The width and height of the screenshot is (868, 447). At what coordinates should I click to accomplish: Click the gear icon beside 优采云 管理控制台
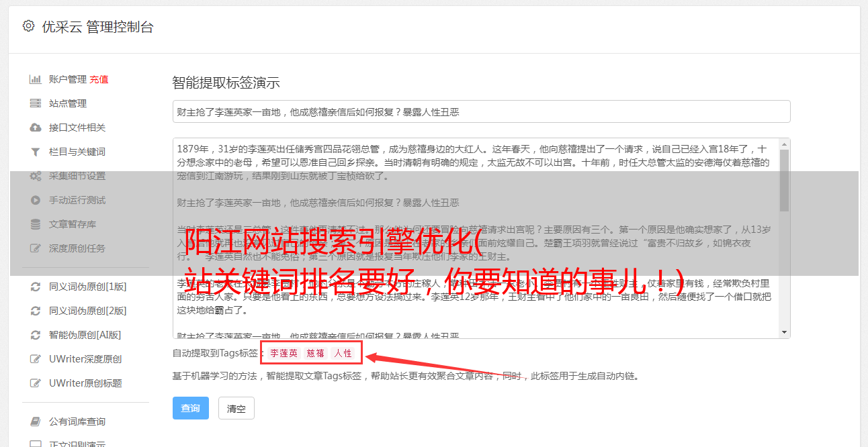click(28, 26)
